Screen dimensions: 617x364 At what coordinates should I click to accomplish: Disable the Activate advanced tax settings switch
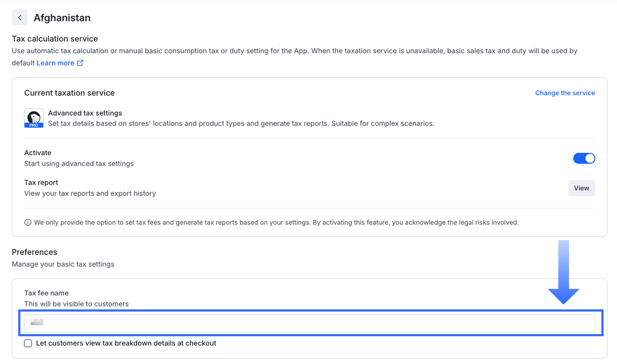click(x=584, y=159)
